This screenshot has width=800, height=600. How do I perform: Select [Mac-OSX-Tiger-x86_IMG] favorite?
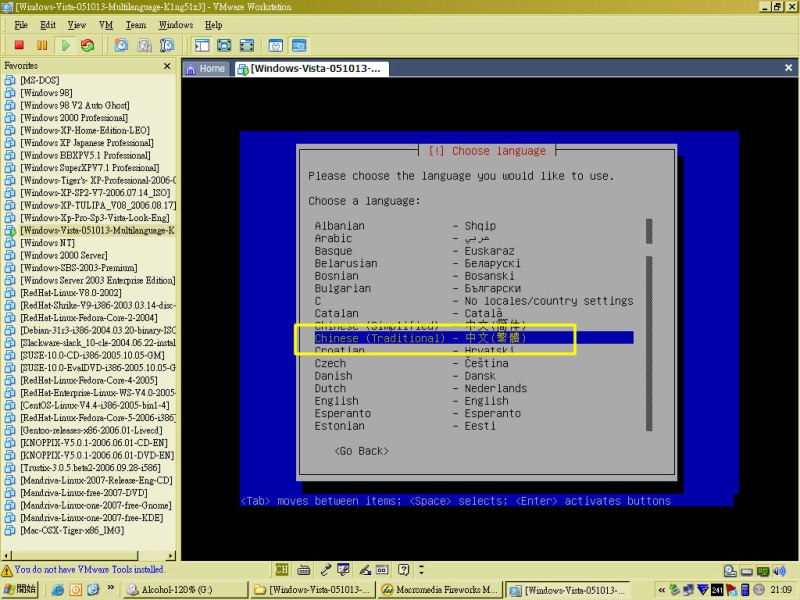72,530
